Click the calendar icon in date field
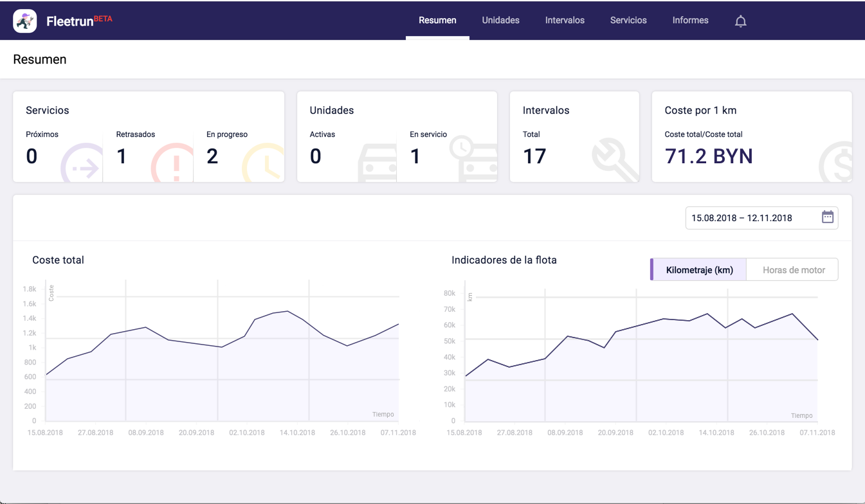This screenshot has width=865, height=504. [x=827, y=217]
